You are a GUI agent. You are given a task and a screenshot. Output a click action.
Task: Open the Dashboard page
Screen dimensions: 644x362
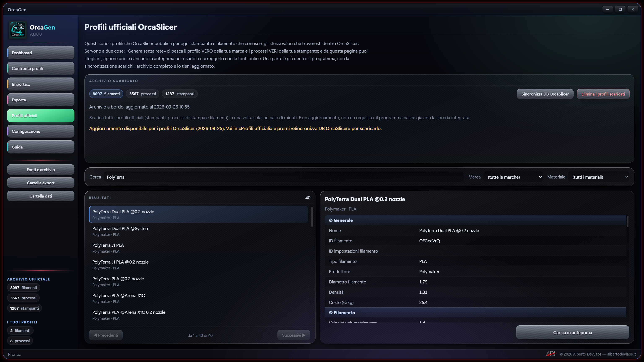point(41,53)
